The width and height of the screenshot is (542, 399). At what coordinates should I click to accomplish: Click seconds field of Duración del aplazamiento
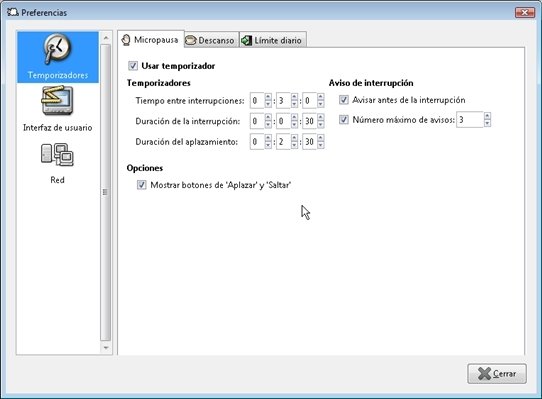pyautogui.click(x=310, y=141)
